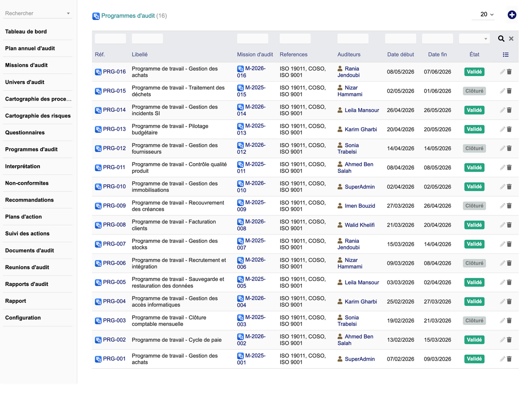
Task: Edit PRG-011 with the pencil icon
Action: (x=502, y=168)
